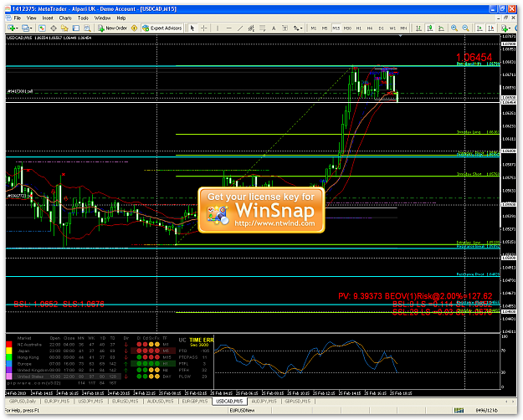Switch to the EURUSD,M15 chart tab

coord(125,402)
